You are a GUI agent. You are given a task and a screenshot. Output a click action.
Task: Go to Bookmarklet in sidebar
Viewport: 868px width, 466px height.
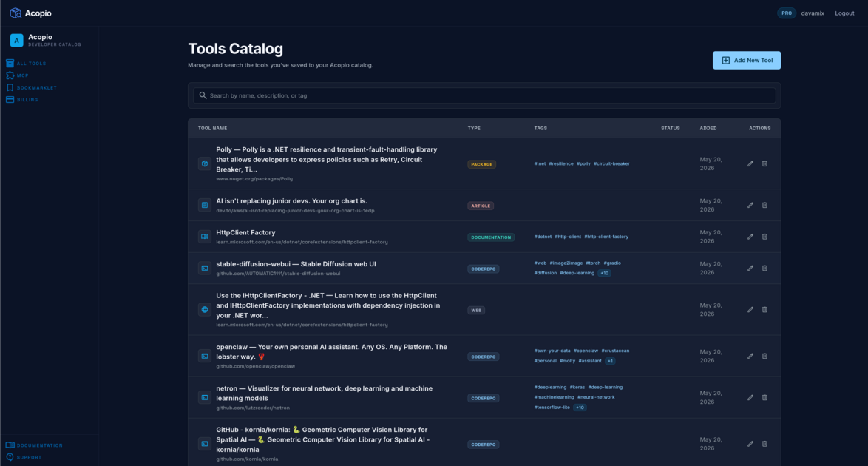click(x=32, y=87)
